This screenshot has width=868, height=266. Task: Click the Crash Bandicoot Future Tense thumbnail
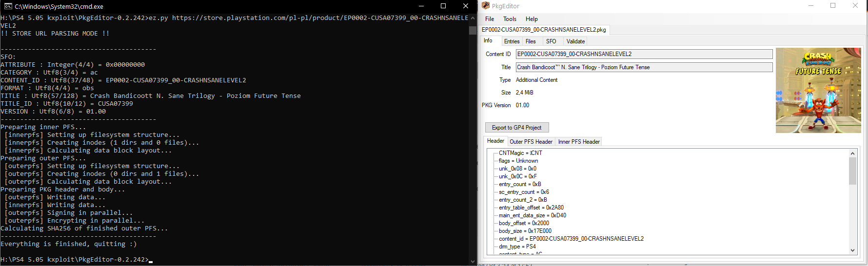click(818, 90)
